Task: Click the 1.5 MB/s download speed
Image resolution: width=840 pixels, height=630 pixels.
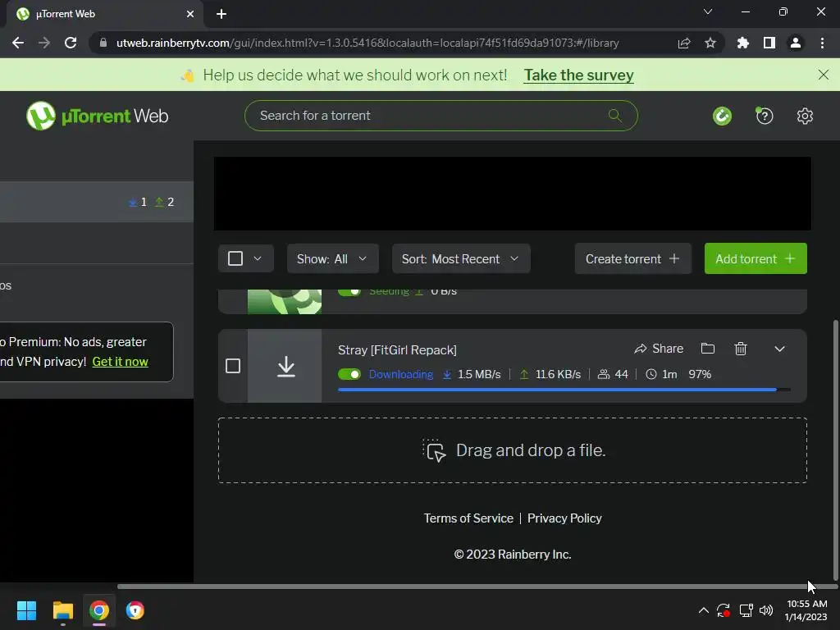Action: click(x=479, y=374)
